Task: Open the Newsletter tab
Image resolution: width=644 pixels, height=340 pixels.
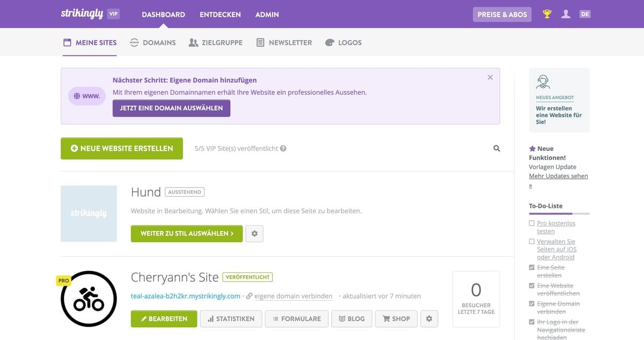Action: coord(284,42)
